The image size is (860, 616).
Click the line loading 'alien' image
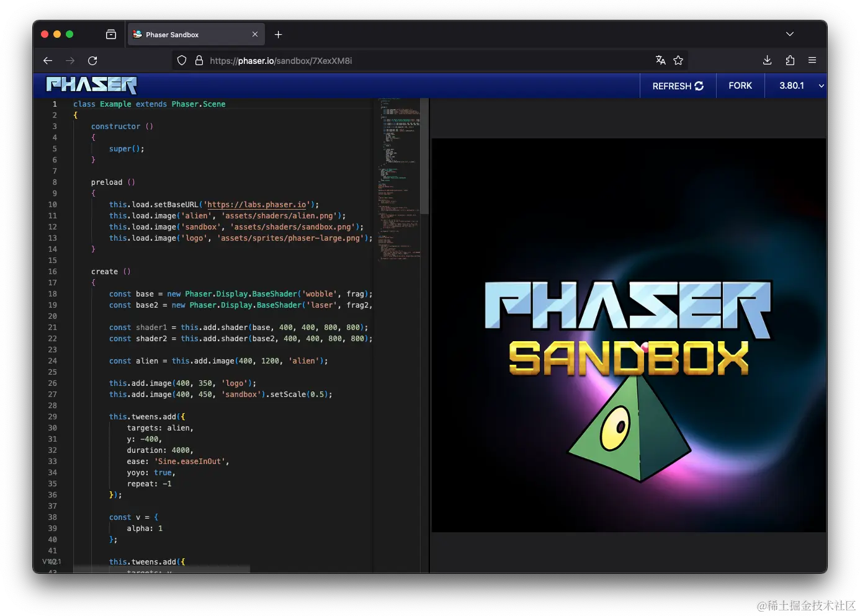(x=228, y=216)
